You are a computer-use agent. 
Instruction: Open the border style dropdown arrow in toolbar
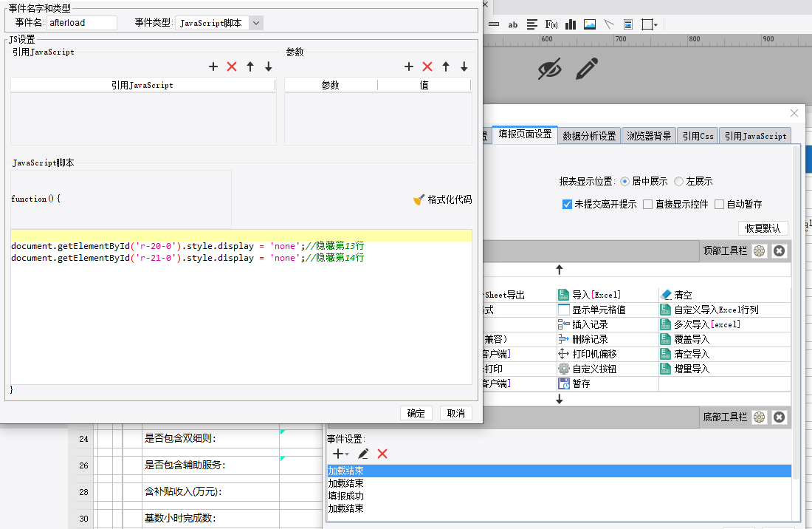pyautogui.click(x=655, y=25)
